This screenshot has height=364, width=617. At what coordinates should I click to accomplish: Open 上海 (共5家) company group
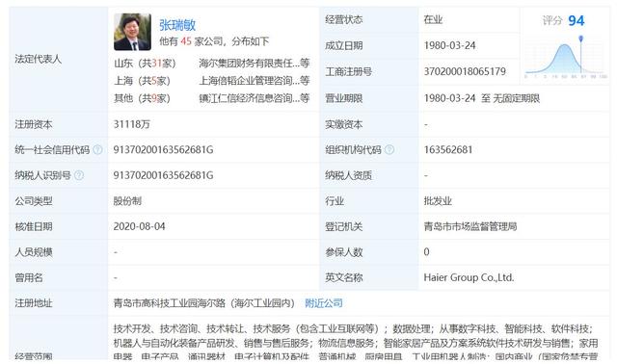tap(142, 81)
